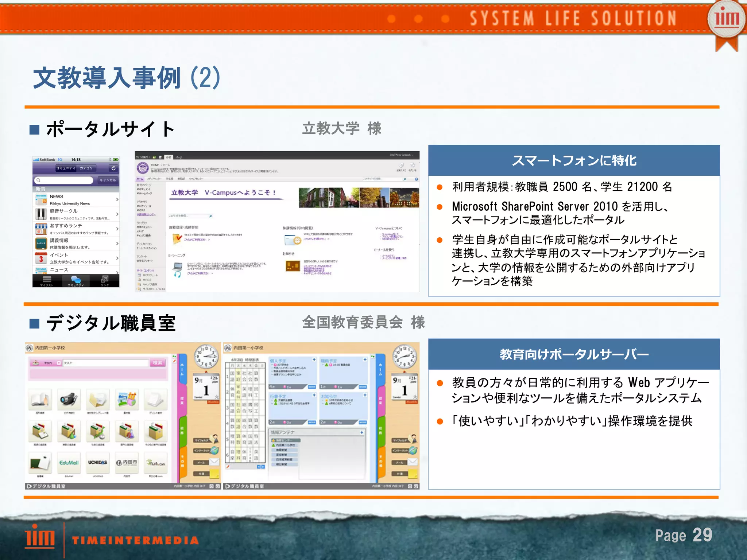
Task: Open the 内田市 tile in left staffroom
Action: click(x=127, y=462)
